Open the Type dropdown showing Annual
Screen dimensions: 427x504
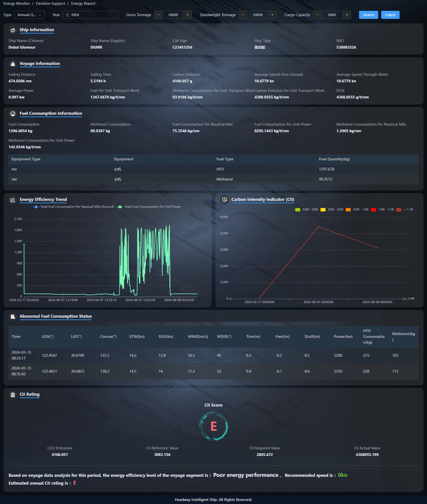pos(29,15)
